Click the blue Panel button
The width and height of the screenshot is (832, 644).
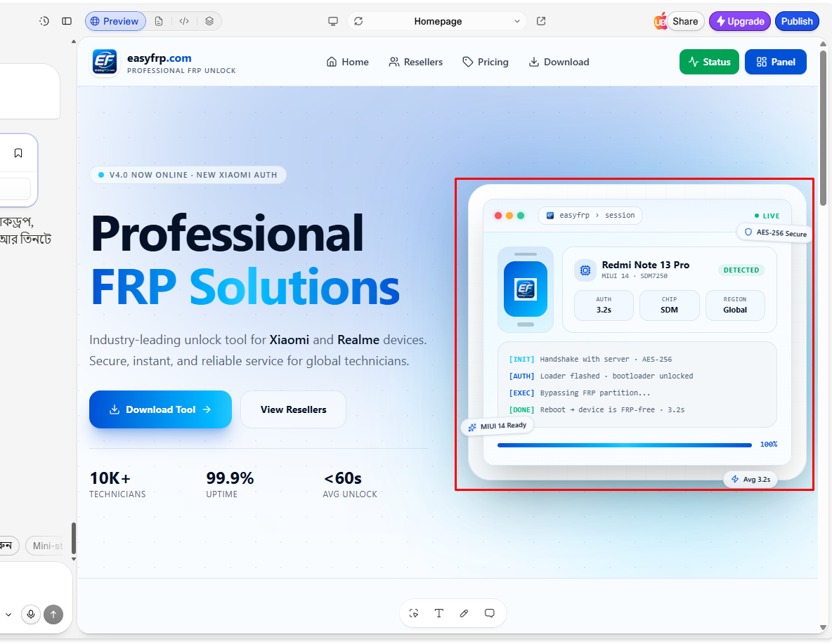[775, 62]
